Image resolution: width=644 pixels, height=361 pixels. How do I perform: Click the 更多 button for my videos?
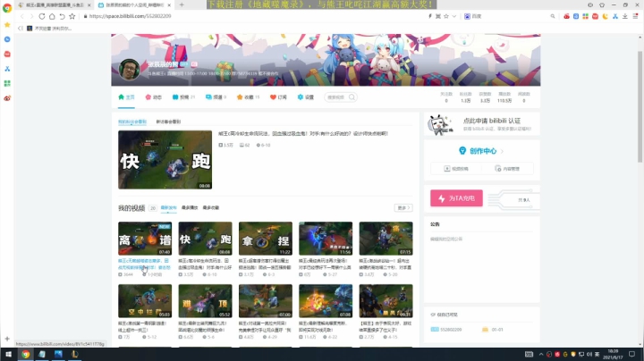point(403,208)
